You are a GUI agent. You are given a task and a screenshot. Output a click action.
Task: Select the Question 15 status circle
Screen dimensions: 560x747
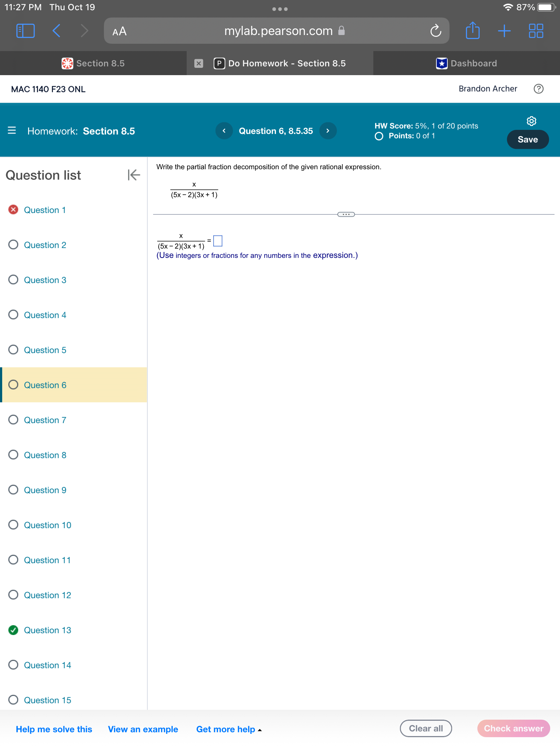click(x=13, y=700)
